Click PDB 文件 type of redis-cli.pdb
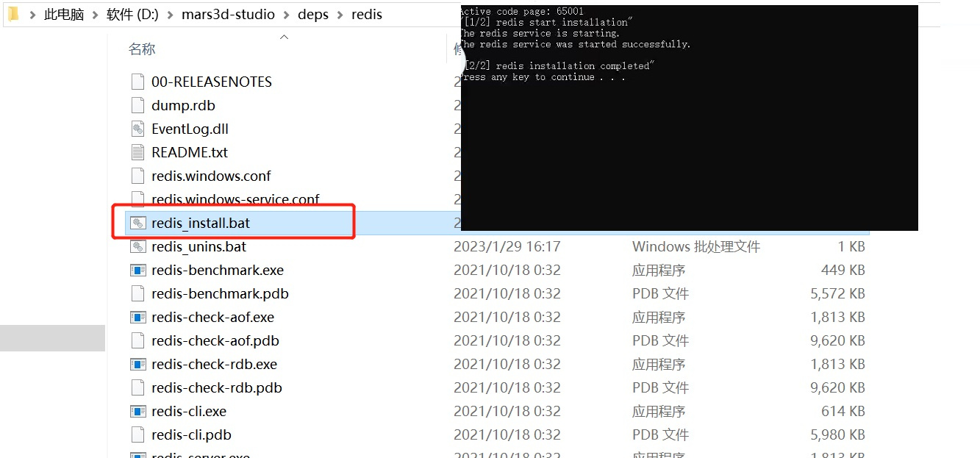The image size is (980, 458). tap(661, 434)
